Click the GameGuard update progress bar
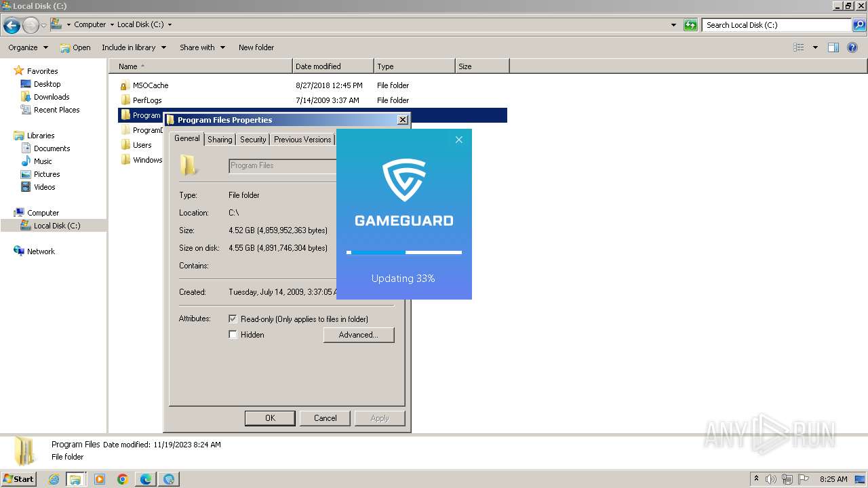 (404, 253)
